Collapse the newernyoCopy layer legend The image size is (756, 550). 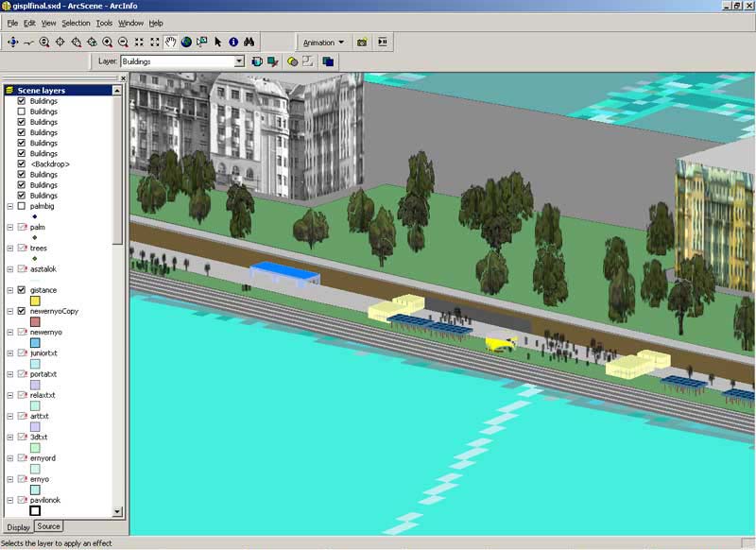pyautogui.click(x=9, y=311)
